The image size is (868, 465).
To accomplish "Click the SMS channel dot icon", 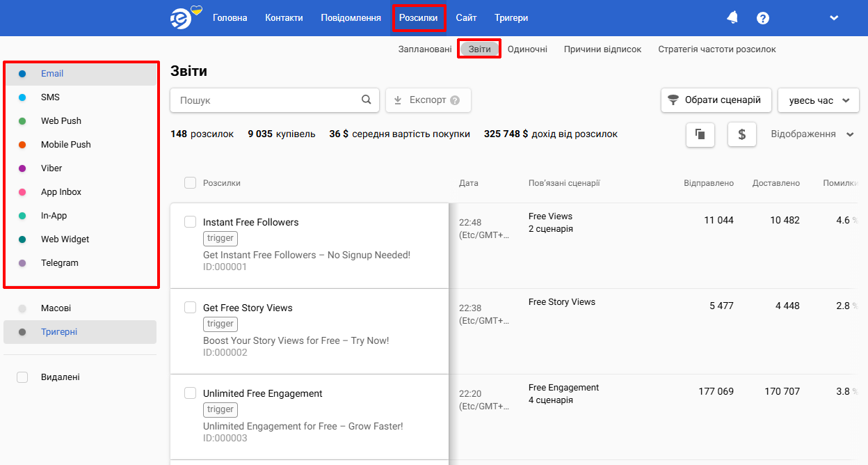I will point(22,97).
